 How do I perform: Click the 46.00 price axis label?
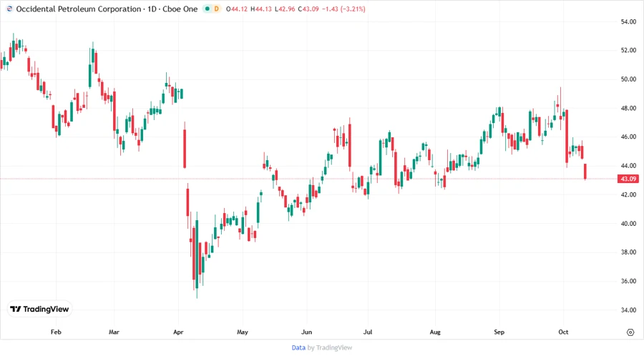coord(628,137)
